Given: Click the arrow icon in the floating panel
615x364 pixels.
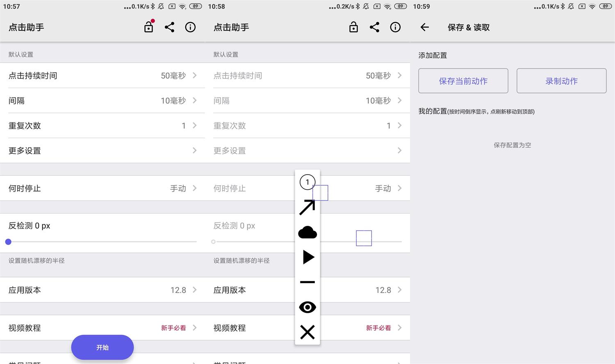Looking at the screenshot, I should click(307, 207).
